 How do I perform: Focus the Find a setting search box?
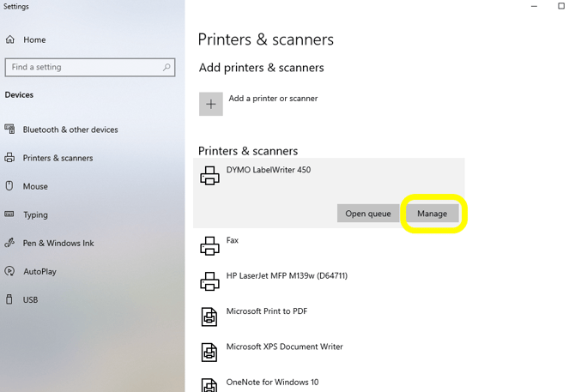click(90, 68)
